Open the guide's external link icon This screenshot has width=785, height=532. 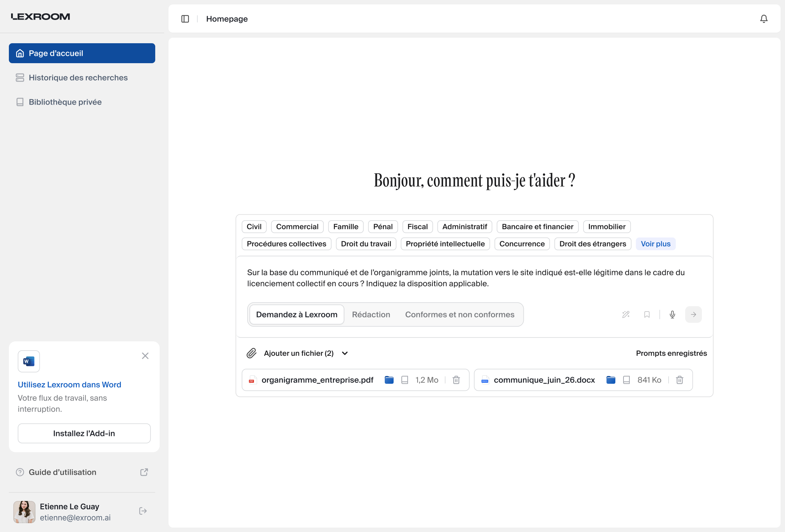coord(144,472)
